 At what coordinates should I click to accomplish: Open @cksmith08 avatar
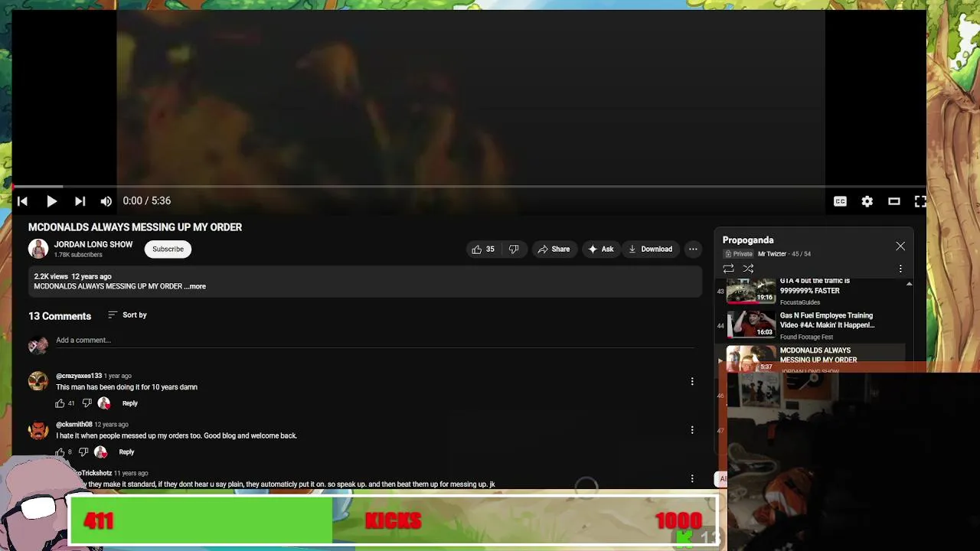38,430
